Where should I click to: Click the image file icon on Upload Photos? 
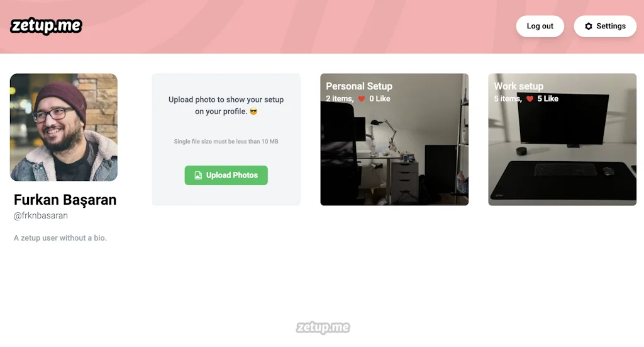click(x=198, y=175)
